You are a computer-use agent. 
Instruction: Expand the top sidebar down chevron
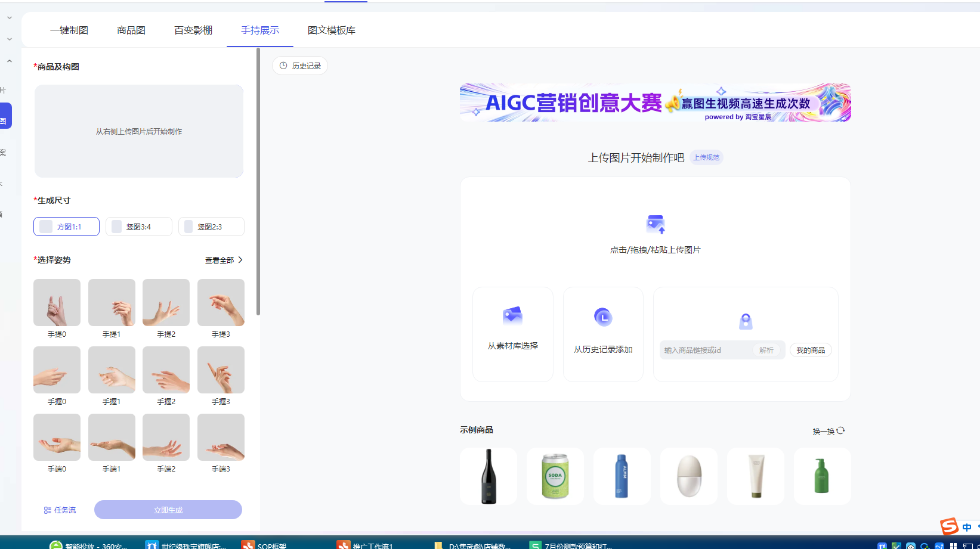(x=10, y=18)
